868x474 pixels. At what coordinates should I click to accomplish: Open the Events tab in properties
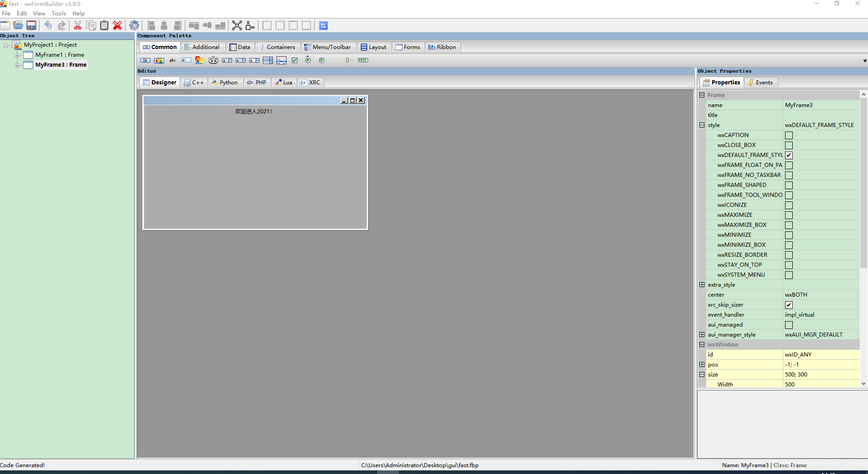[x=761, y=83]
